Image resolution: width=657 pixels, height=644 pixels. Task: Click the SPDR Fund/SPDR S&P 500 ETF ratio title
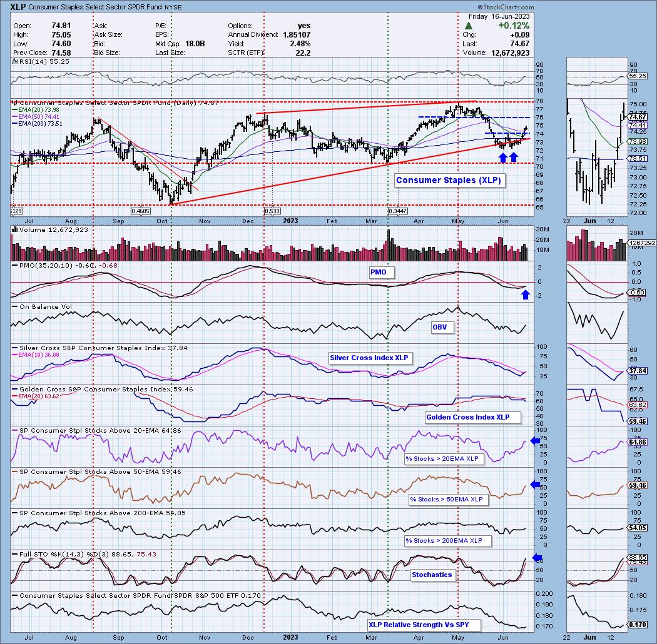[136, 595]
